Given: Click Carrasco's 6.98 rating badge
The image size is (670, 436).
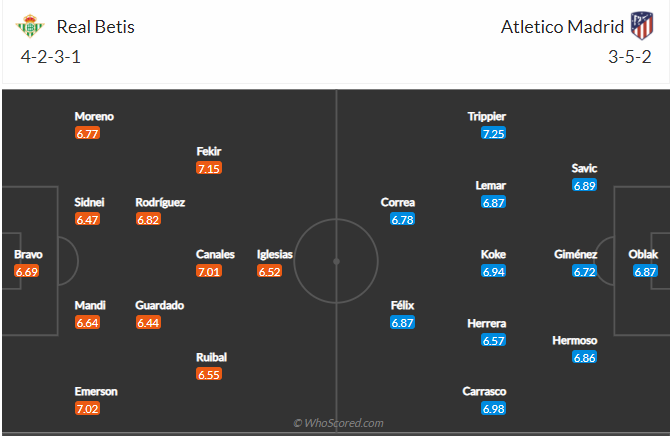Looking at the screenshot, I should (493, 409).
